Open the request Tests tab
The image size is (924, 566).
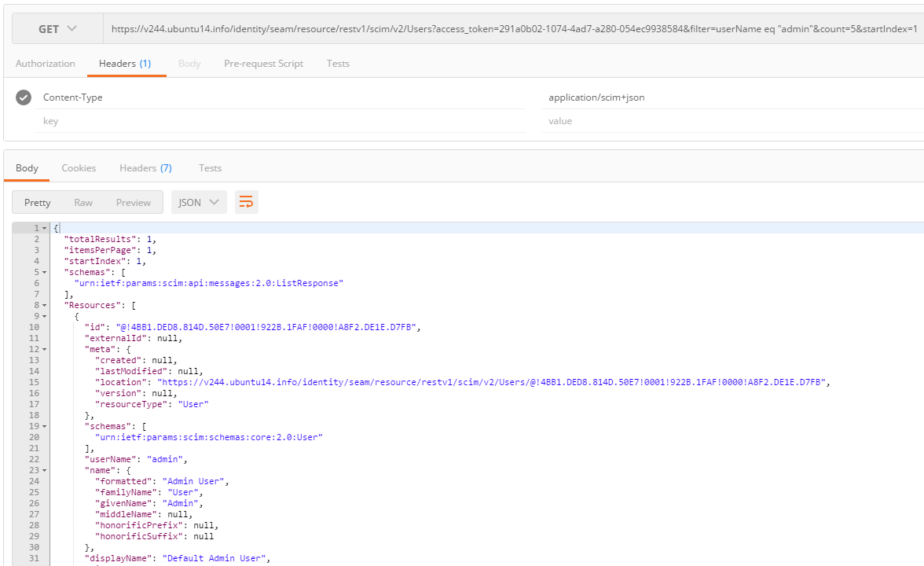tap(338, 64)
